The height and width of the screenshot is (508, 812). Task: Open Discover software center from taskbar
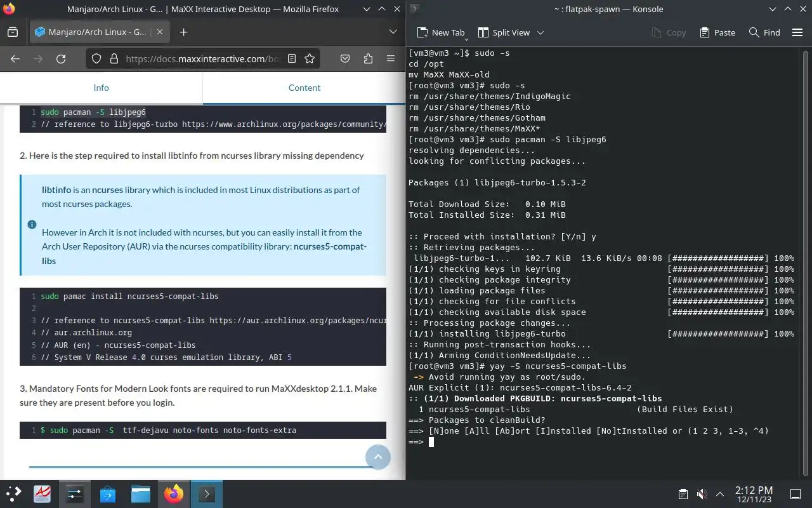coord(108,494)
